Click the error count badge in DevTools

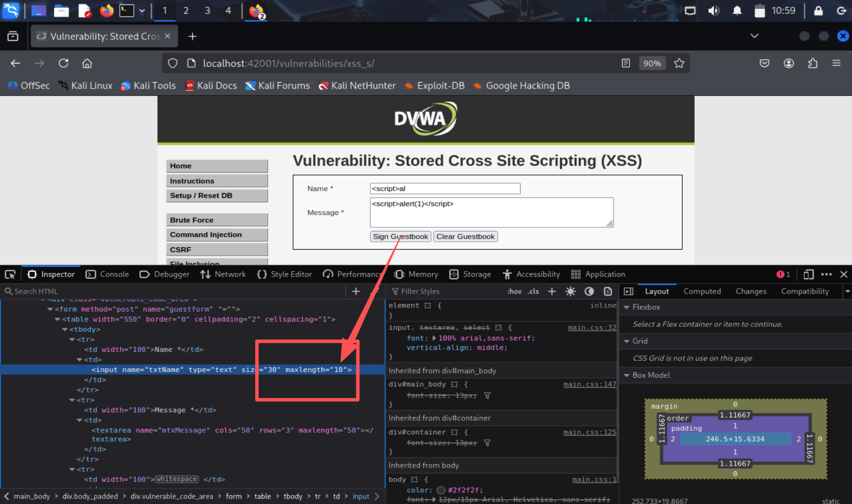(x=783, y=274)
